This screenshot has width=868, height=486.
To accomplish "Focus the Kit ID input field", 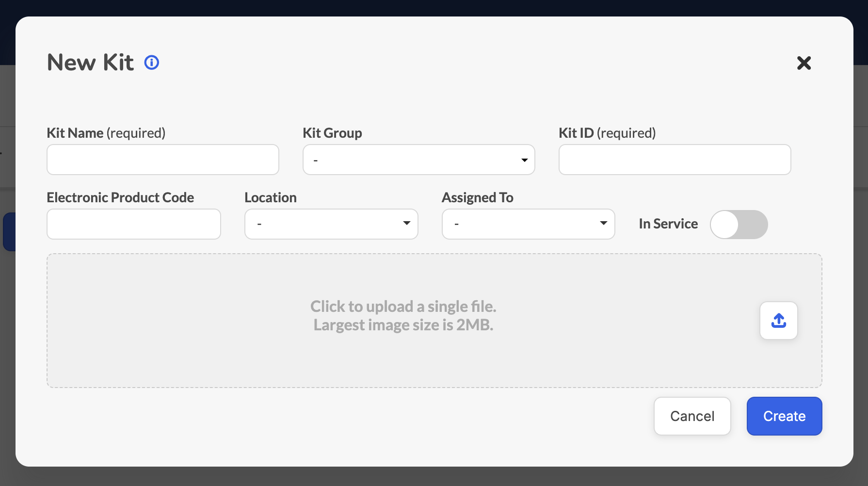I will (675, 160).
